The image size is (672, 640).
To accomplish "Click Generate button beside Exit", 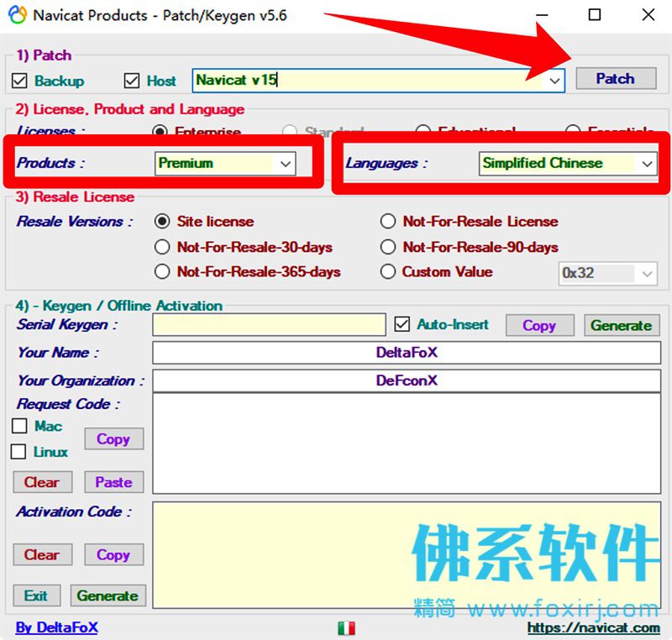I will tap(108, 595).
